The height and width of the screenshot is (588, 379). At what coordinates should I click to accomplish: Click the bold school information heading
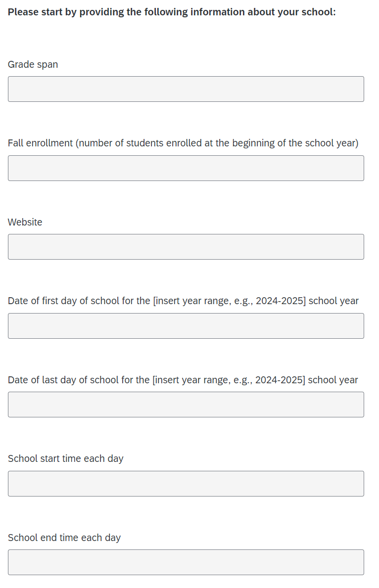(172, 12)
